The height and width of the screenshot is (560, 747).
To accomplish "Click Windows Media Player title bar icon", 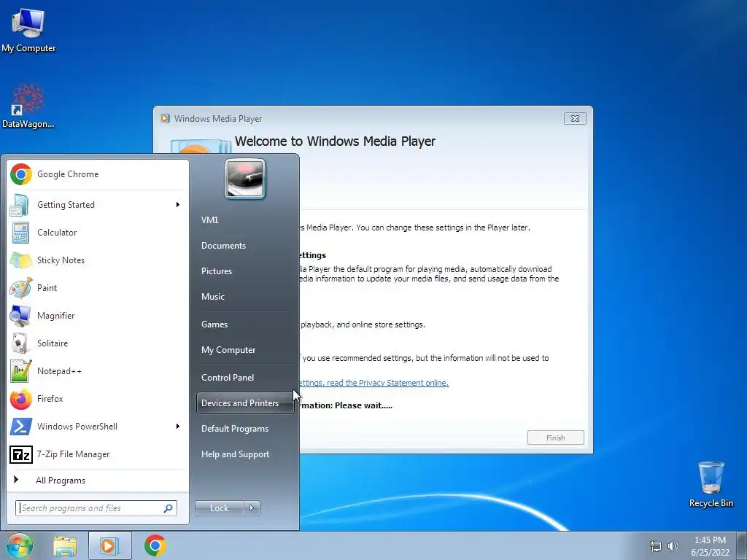I will (x=166, y=119).
